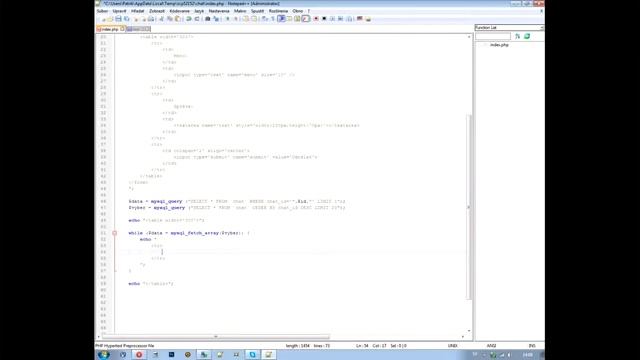Click the editor vertical scrollbar thumb
This screenshot has height=360, width=640.
(469, 206)
